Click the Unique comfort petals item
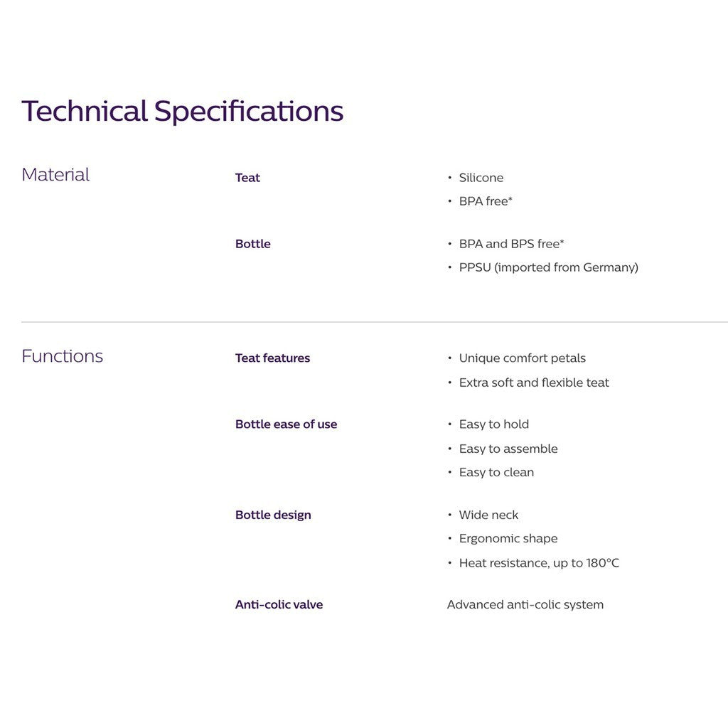 523,358
